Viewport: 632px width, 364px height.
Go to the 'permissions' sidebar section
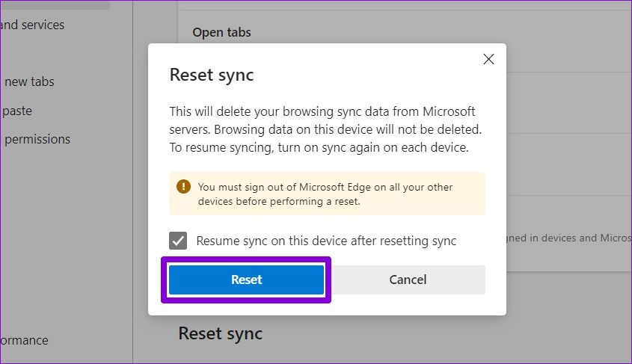pyautogui.click(x=37, y=139)
